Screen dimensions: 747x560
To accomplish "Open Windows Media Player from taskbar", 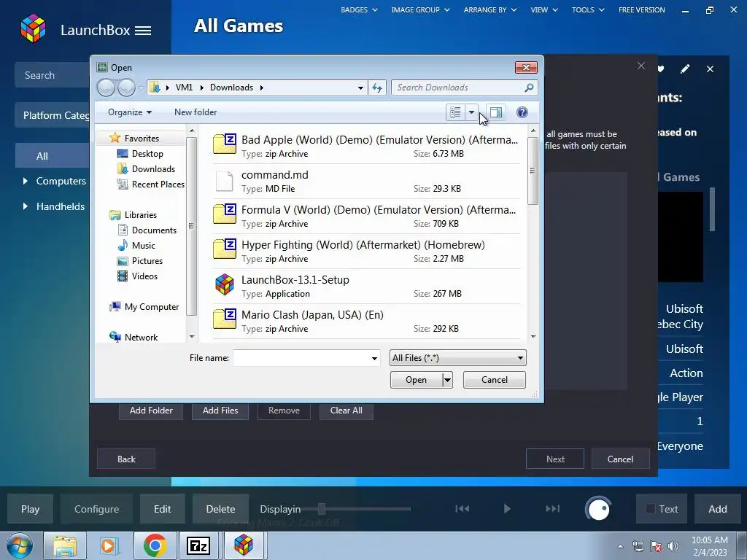I will [109, 545].
